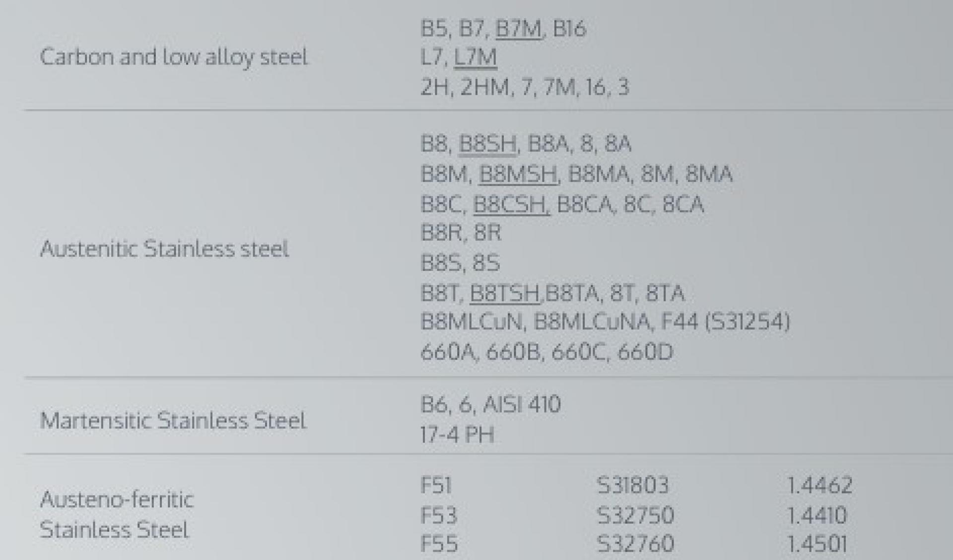The width and height of the screenshot is (953, 560).
Task: Open the B8CSH grade link
Action: [511, 204]
